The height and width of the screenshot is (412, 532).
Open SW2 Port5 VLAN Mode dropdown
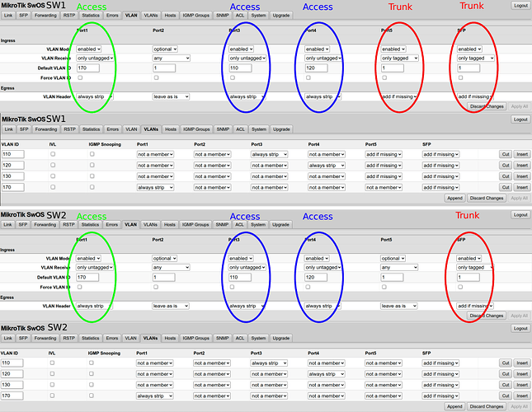click(393, 259)
